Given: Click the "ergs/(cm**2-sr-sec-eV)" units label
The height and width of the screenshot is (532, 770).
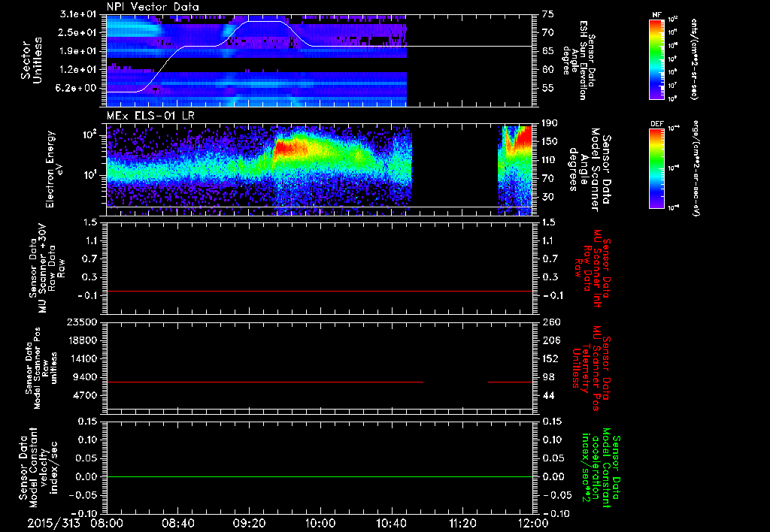Looking at the screenshot, I should (x=696, y=168).
